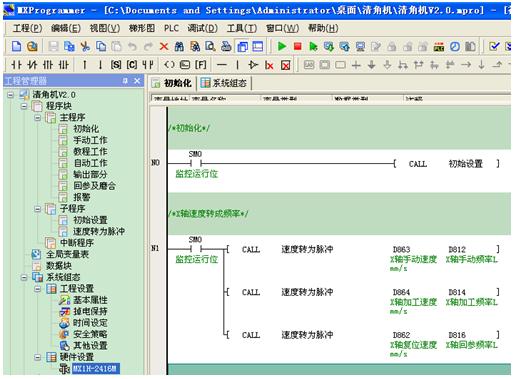
Task: Insert normally open contact ladder icon
Action: (16, 65)
